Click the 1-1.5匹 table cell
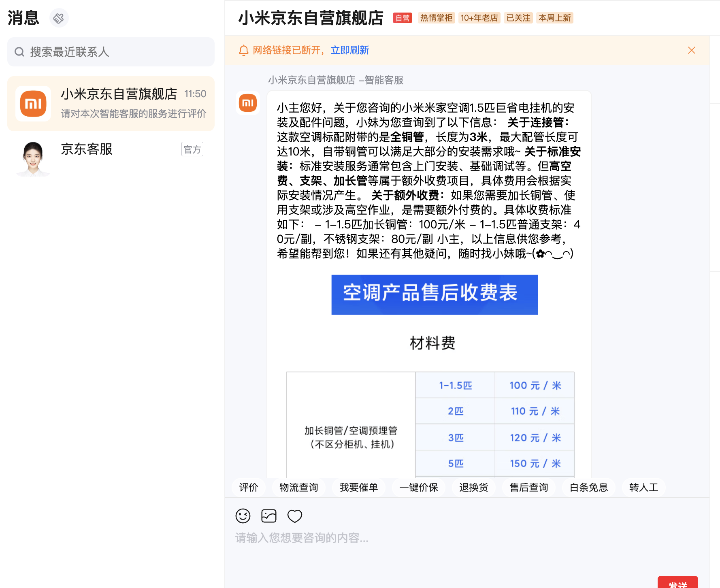Viewport: 720px width, 588px height. 455,385
